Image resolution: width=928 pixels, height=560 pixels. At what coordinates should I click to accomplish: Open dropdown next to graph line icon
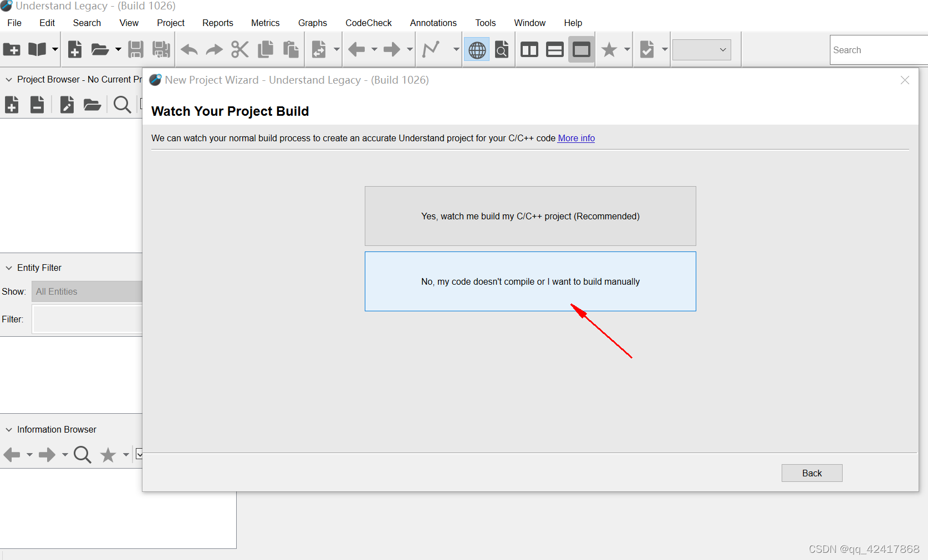[x=456, y=50]
